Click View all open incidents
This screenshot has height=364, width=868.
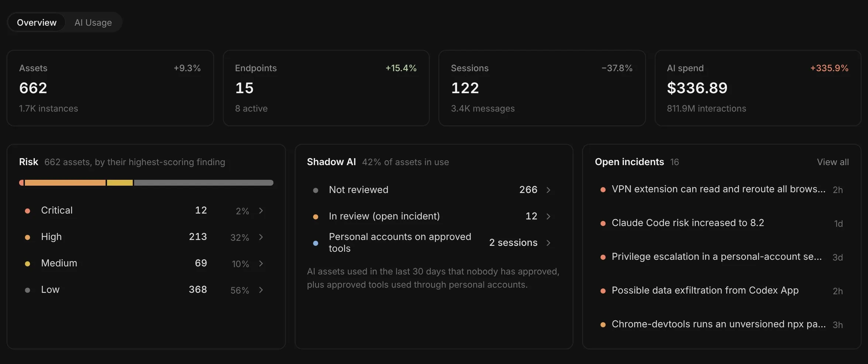833,162
